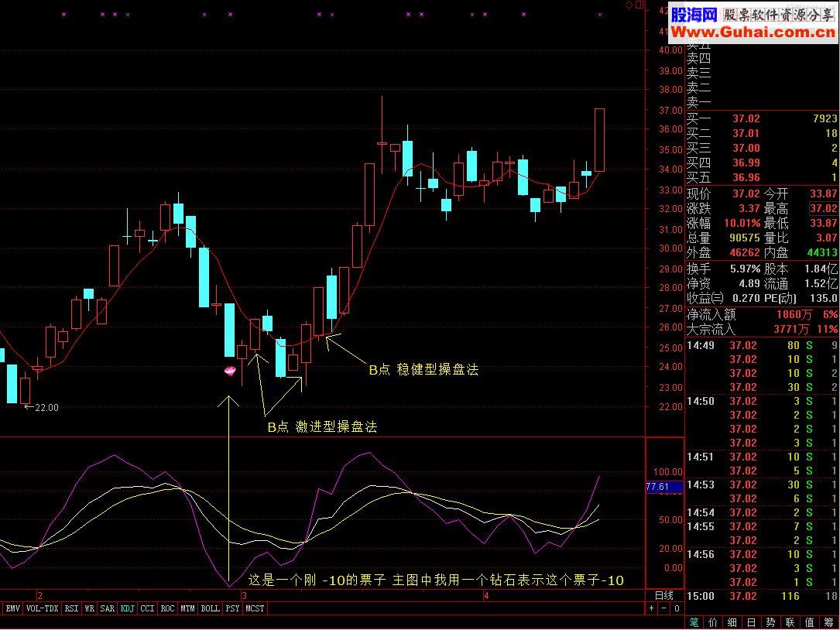Switch to the 日 daily tab
The image size is (840, 630).
(752, 622)
